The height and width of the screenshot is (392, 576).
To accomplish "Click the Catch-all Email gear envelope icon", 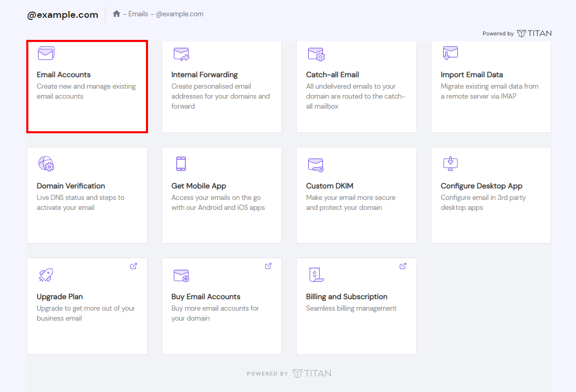I will point(316,54).
